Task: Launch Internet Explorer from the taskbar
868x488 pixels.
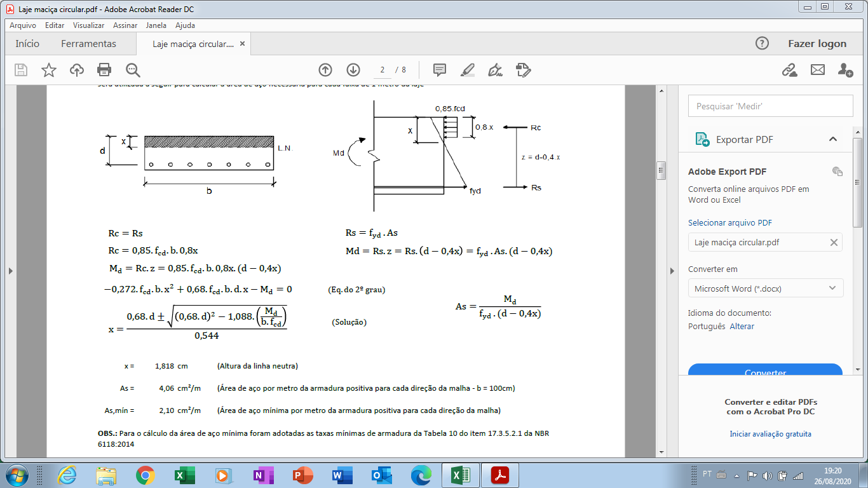Action: 67,475
